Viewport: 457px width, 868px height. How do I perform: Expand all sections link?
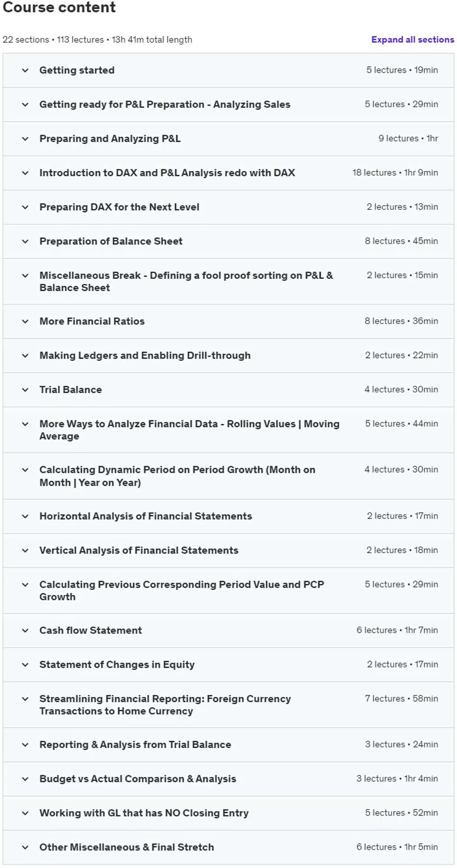412,40
